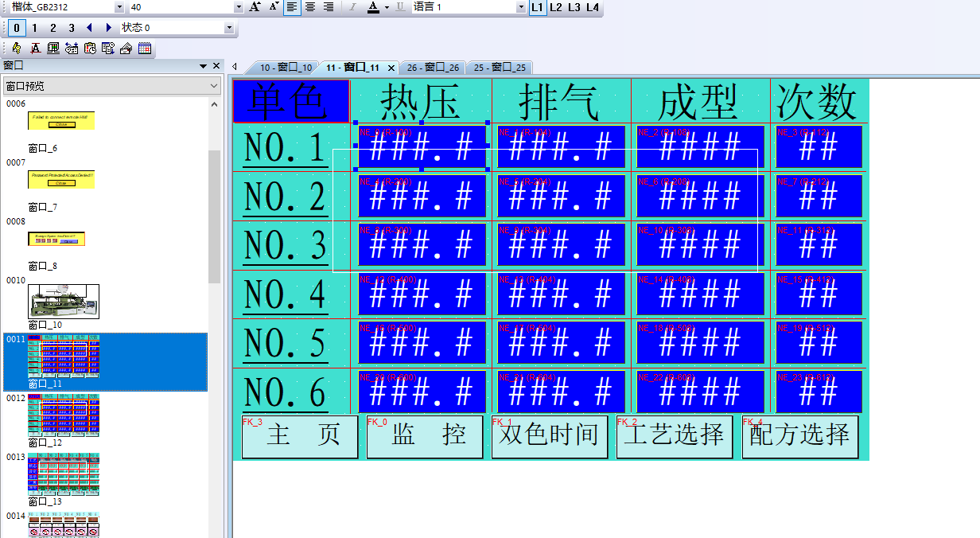This screenshot has height=538, width=980.
Task: Toggle the L4 language layer
Action: 592,7
